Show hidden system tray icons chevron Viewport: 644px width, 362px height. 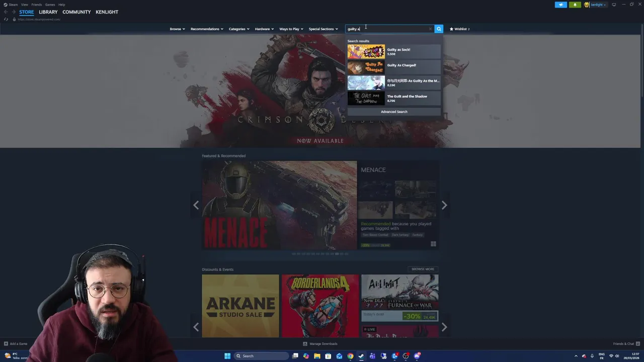pos(576,356)
